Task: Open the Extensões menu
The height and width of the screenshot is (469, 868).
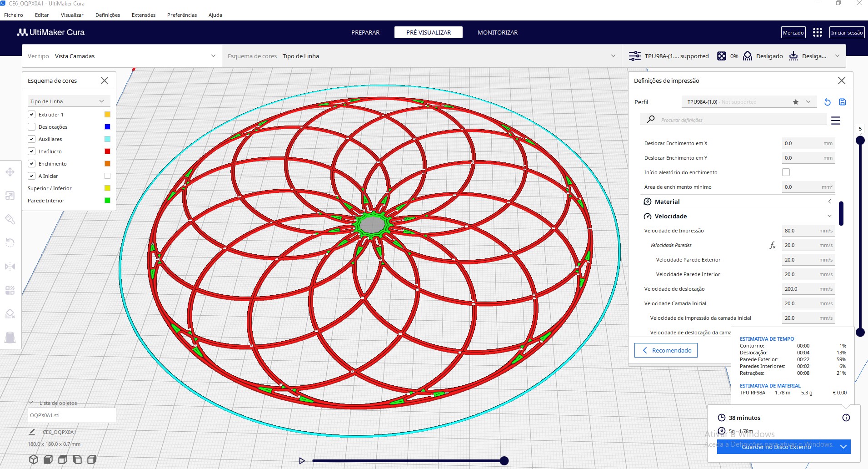Action: coord(144,15)
